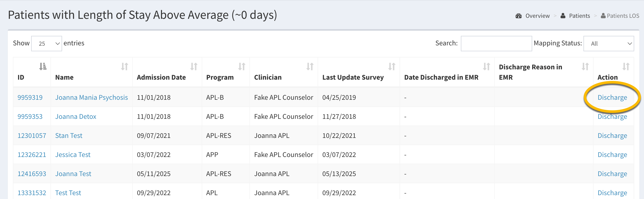Click Discharge for Jessica Test
This screenshot has width=644, height=199.
pyautogui.click(x=612, y=155)
